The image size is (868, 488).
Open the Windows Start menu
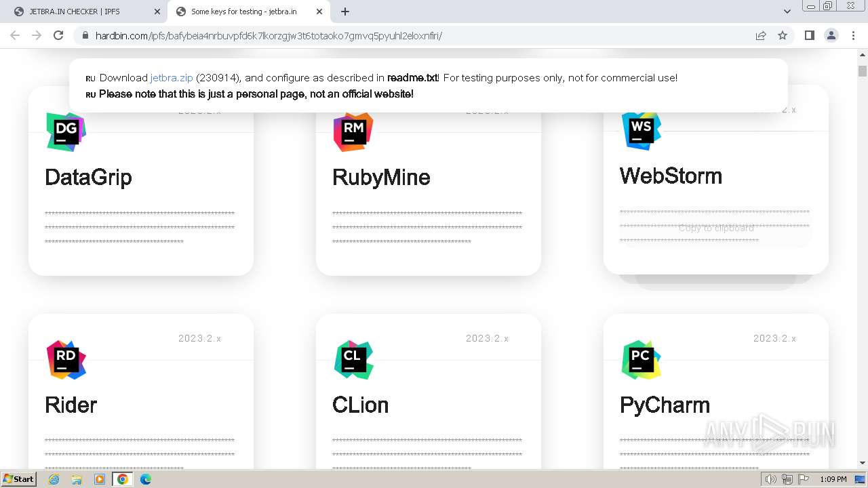[19, 479]
